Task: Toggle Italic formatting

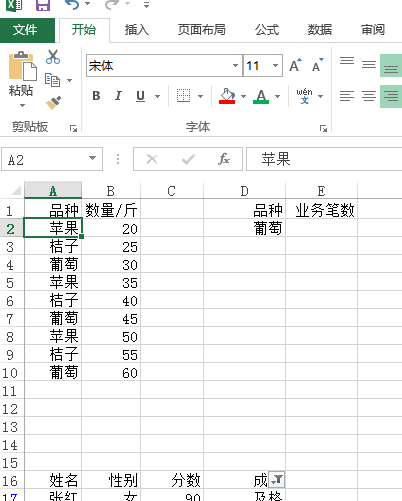Action: tap(118, 96)
